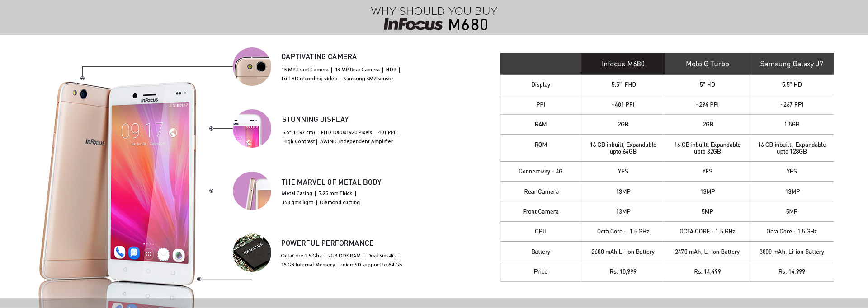Click the Rs. 10,999 price cell
Screen dimensions: 868x308
(623, 271)
